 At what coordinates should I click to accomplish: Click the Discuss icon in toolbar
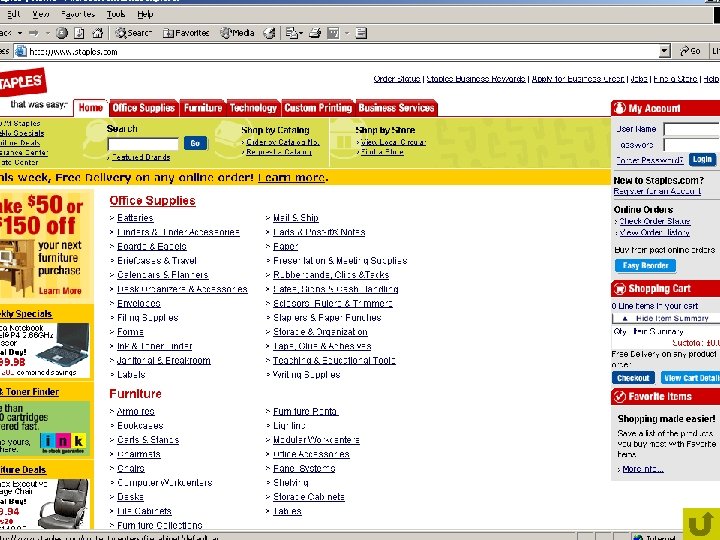[361, 33]
